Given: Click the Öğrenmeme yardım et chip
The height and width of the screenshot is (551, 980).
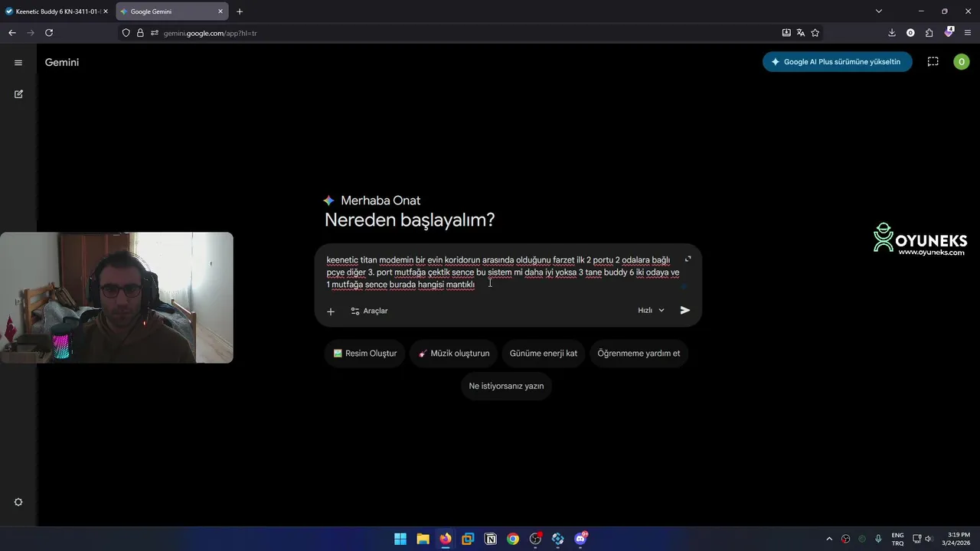Looking at the screenshot, I should coord(639,354).
